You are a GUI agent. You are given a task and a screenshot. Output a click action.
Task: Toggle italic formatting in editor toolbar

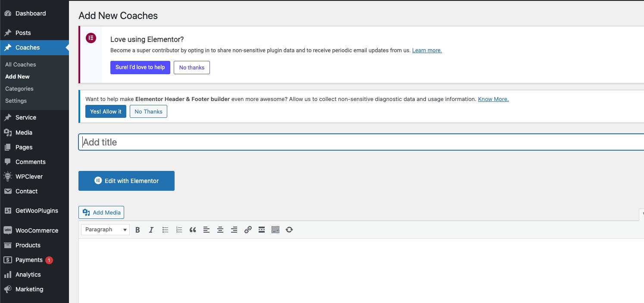[x=151, y=230]
